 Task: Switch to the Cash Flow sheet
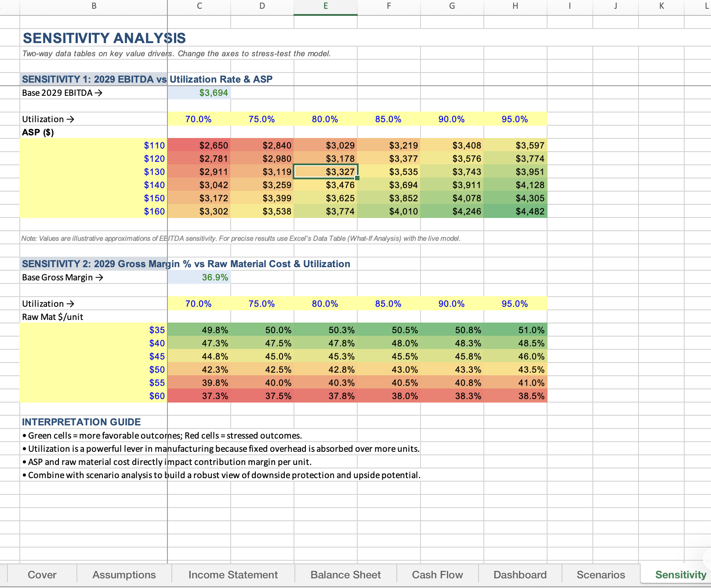[x=437, y=574]
